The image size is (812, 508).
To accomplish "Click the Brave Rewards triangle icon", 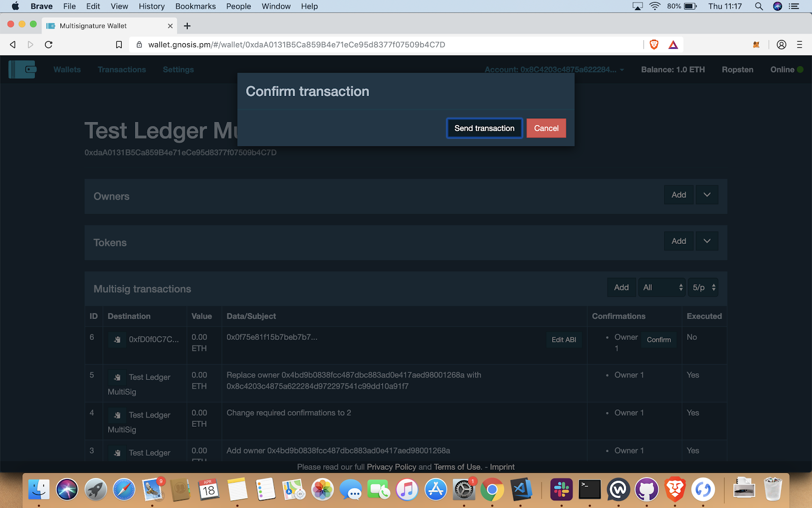I will 673,45.
